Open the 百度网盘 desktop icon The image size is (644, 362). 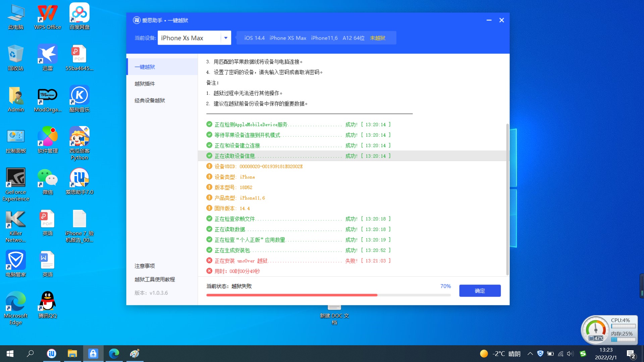[79, 17]
